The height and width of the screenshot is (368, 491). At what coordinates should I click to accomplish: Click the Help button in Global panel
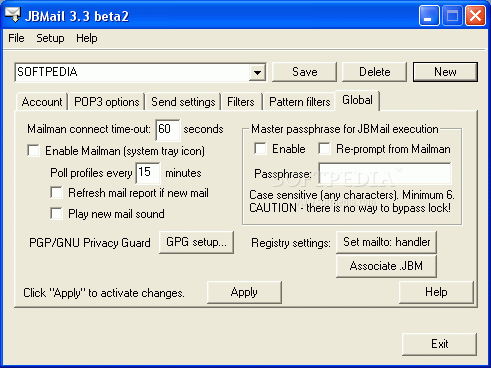[x=436, y=292]
